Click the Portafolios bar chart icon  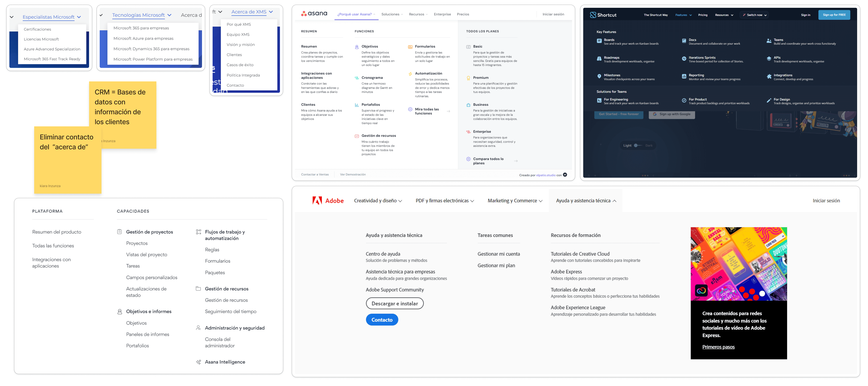(x=357, y=105)
